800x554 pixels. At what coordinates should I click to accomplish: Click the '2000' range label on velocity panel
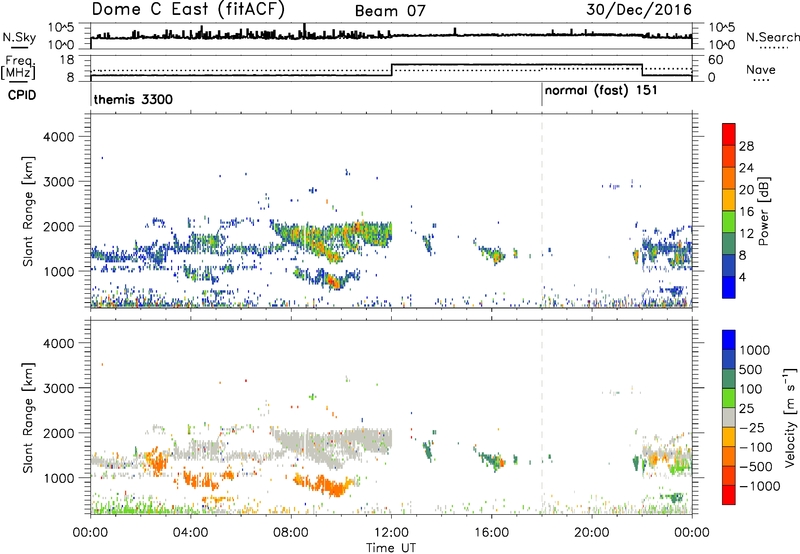59,433
